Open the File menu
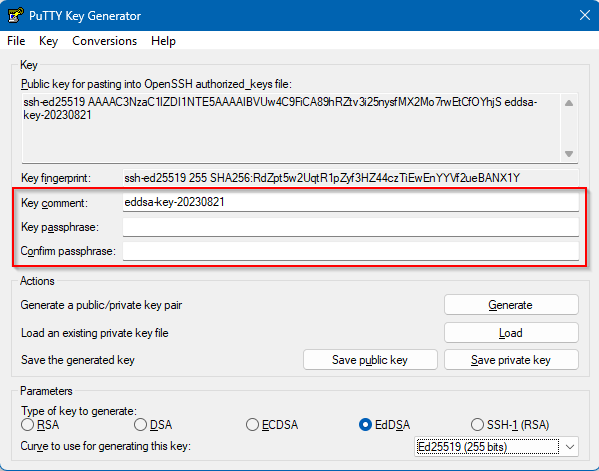 click(16, 41)
